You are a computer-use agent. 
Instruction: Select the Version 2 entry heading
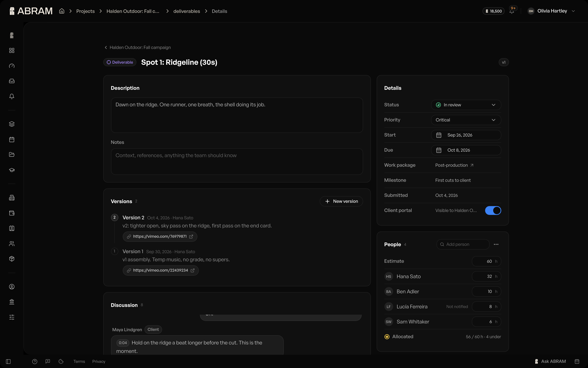(x=133, y=218)
